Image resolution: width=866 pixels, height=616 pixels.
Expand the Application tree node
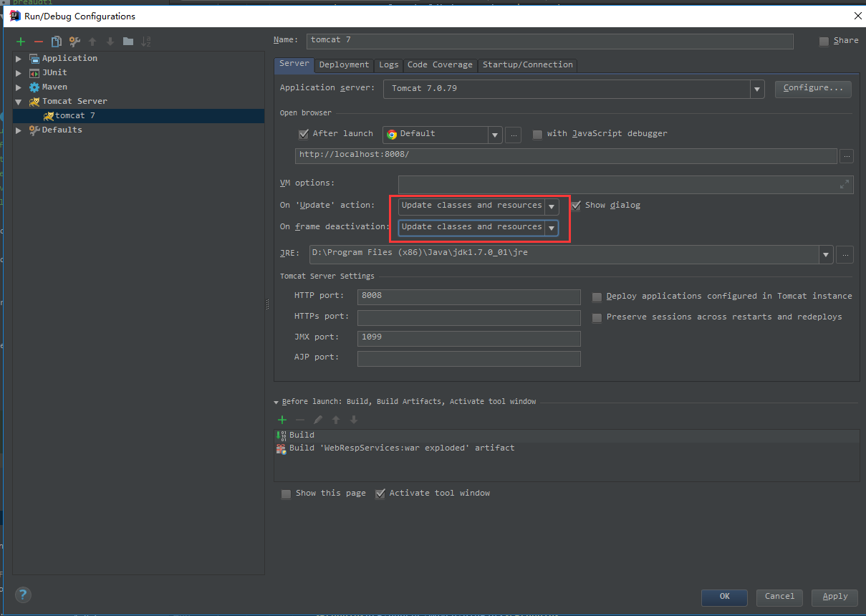point(19,59)
